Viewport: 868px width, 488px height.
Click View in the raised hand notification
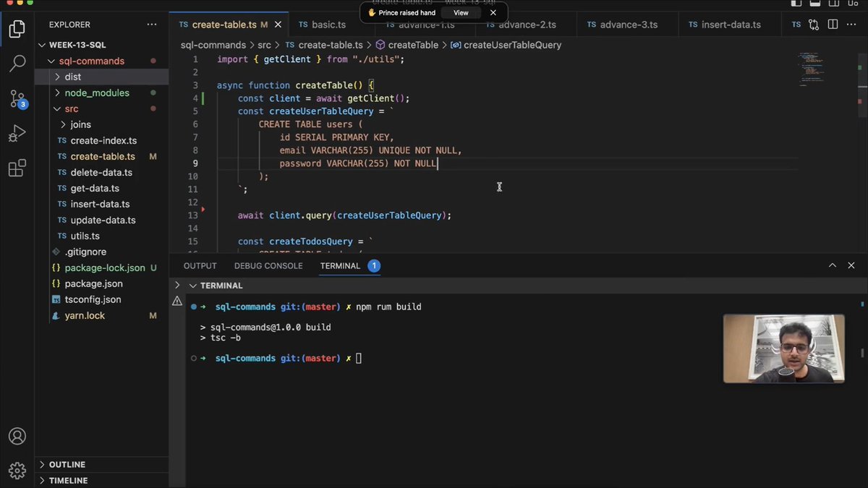tap(461, 12)
